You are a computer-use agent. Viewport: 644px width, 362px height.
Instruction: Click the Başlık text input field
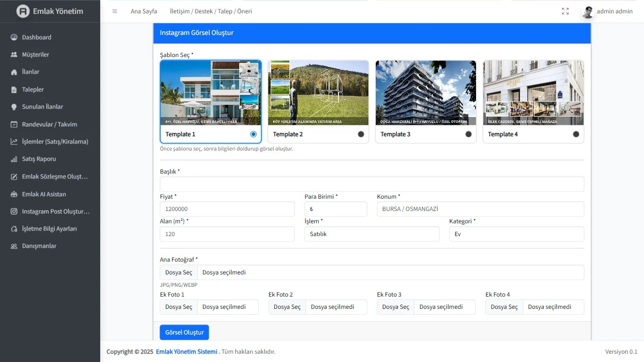coord(371,184)
